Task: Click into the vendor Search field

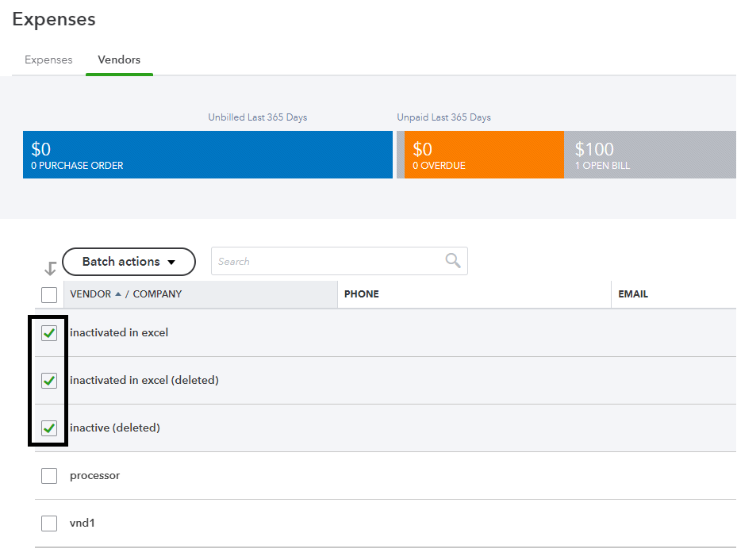Action: tap(325, 261)
